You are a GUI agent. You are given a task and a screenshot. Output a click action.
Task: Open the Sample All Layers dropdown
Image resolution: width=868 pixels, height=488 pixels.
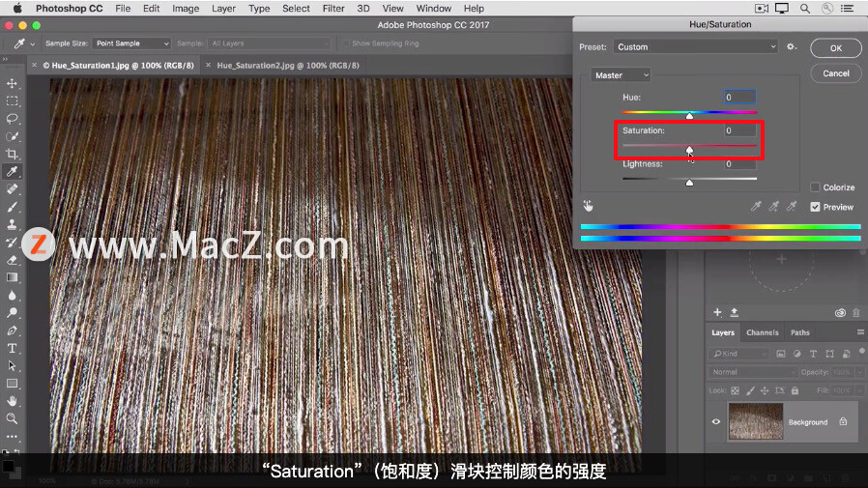click(270, 43)
